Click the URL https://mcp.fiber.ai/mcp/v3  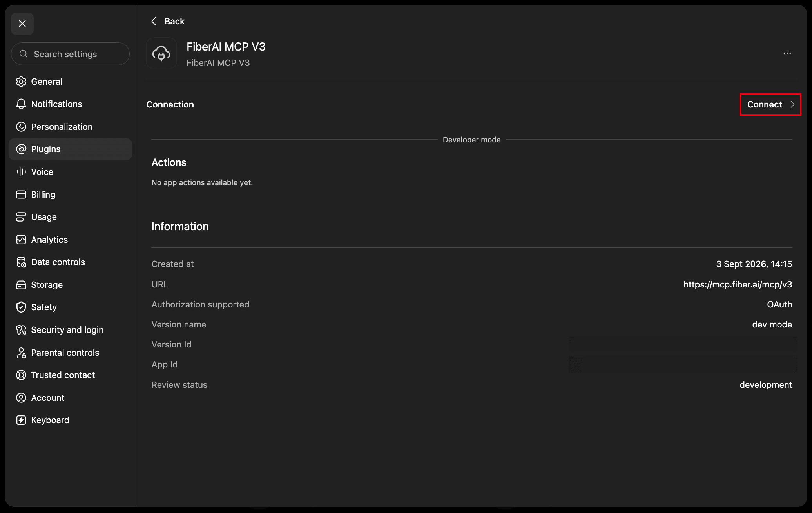738,284
